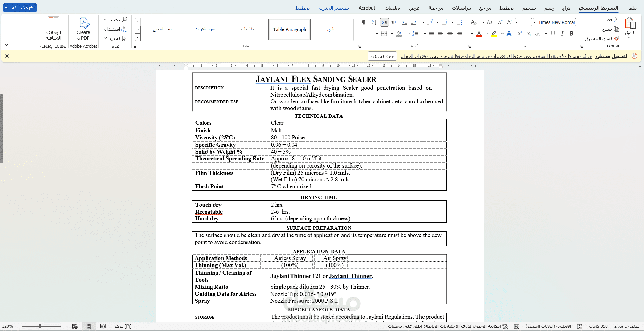Click the Justify alignment icon
644x331 pixels.
click(431, 34)
